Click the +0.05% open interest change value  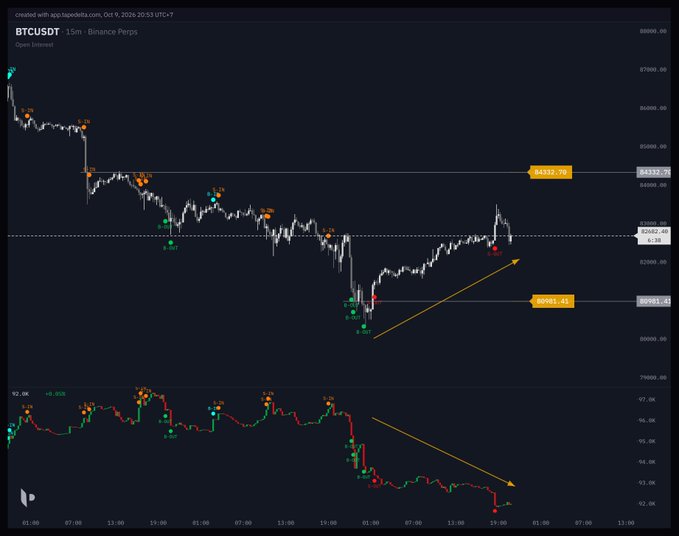[55, 394]
